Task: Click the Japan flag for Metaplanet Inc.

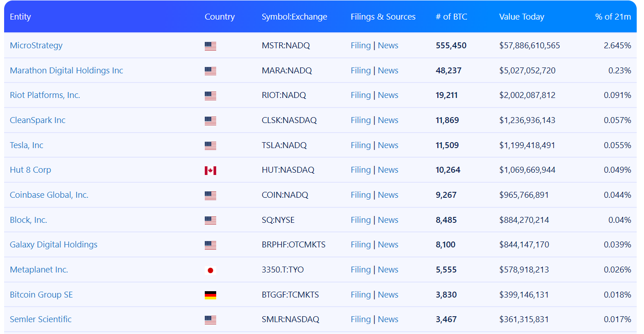Action: 210,270
